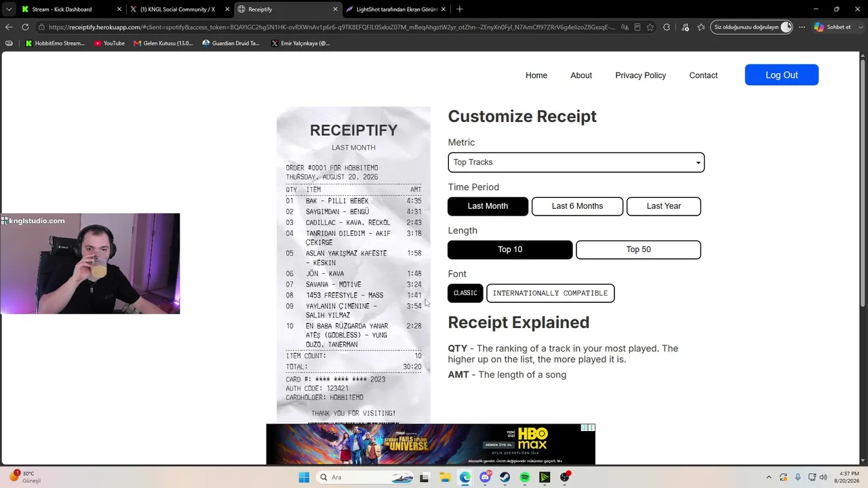
Task: Open the Metric dropdown showing Top Tracks
Action: (576, 163)
